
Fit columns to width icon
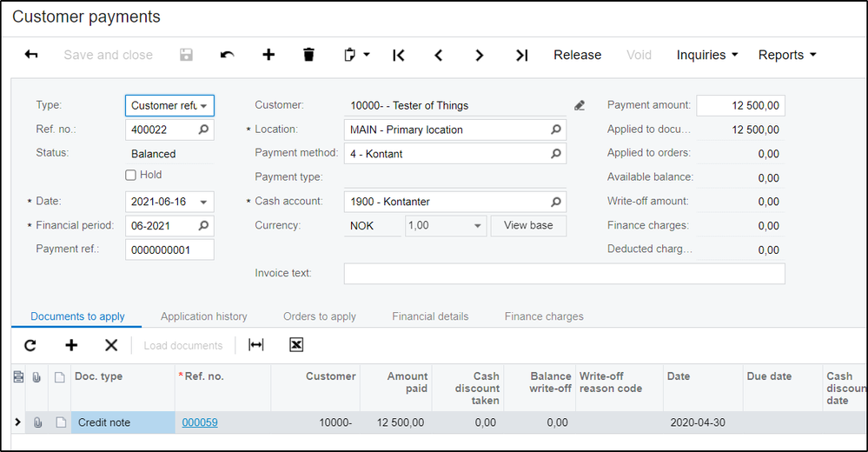point(256,345)
